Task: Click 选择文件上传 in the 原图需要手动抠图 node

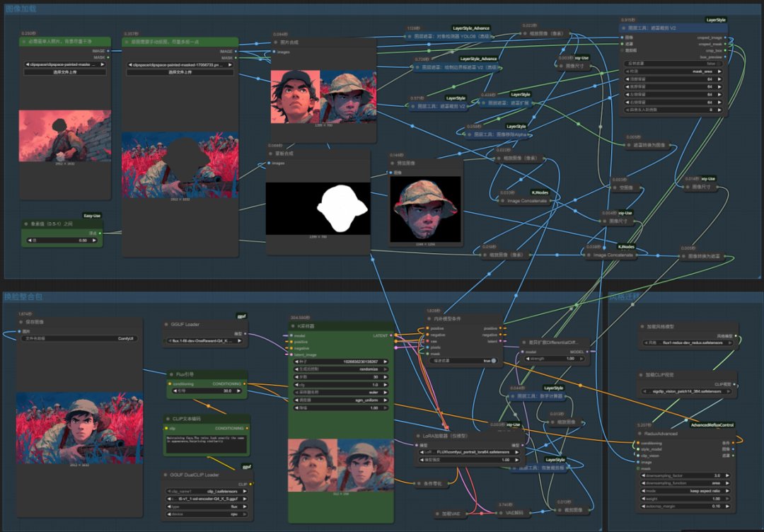Action: point(180,72)
